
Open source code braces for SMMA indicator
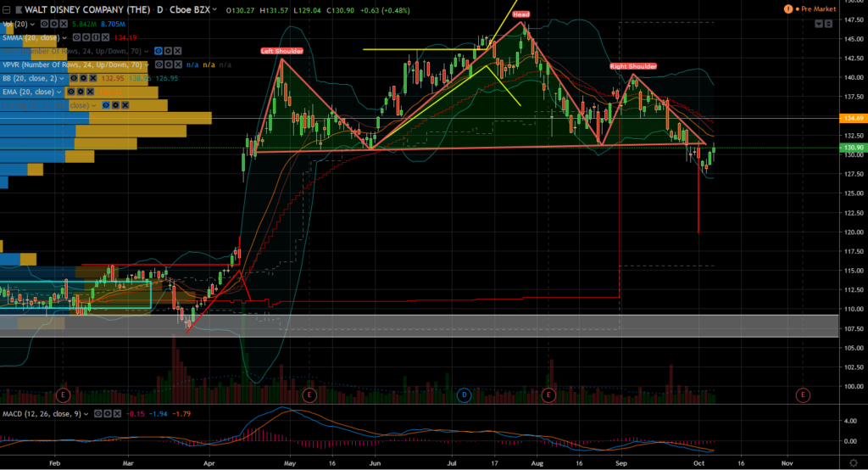[x=96, y=37]
